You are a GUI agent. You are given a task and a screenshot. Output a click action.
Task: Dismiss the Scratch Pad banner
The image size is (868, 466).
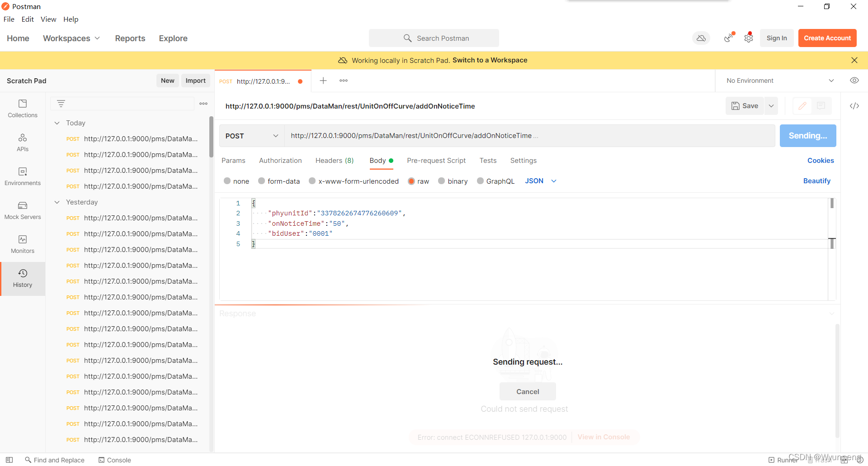click(x=854, y=60)
